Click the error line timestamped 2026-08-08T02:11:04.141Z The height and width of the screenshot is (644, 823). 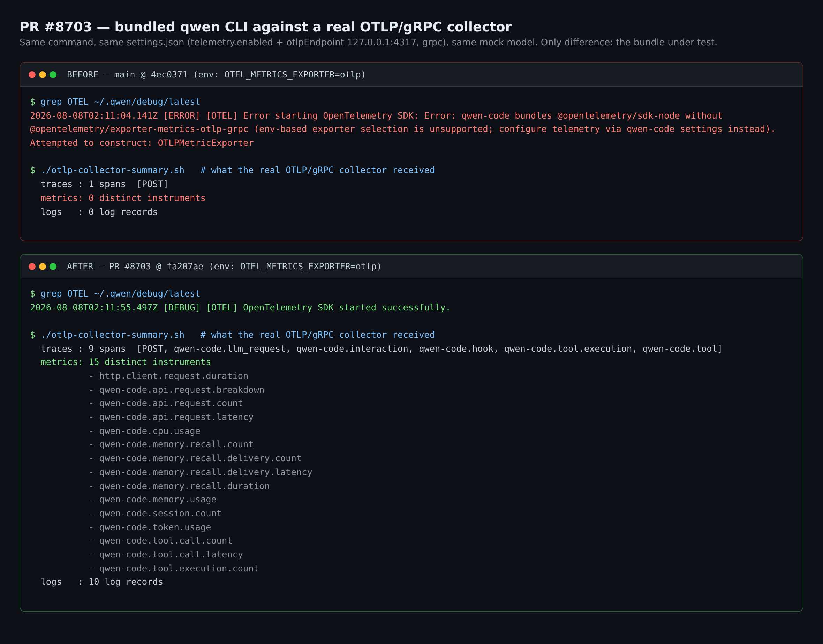point(376,116)
